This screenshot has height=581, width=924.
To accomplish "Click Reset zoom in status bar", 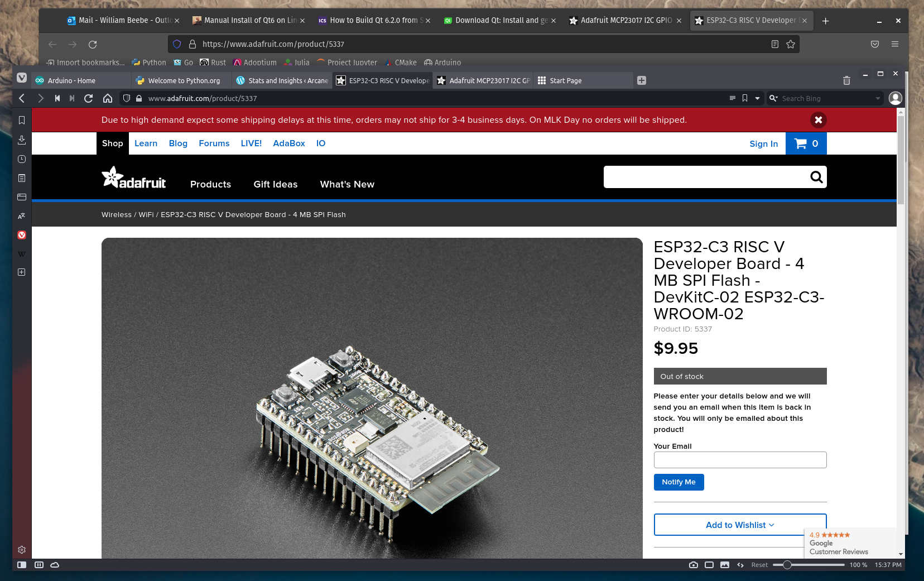I will (x=759, y=565).
